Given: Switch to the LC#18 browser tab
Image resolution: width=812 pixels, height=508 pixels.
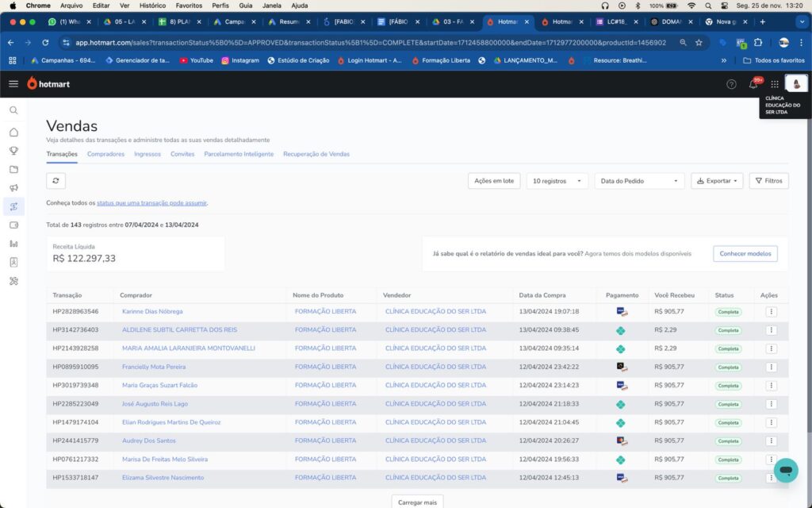Looking at the screenshot, I should (x=615, y=21).
